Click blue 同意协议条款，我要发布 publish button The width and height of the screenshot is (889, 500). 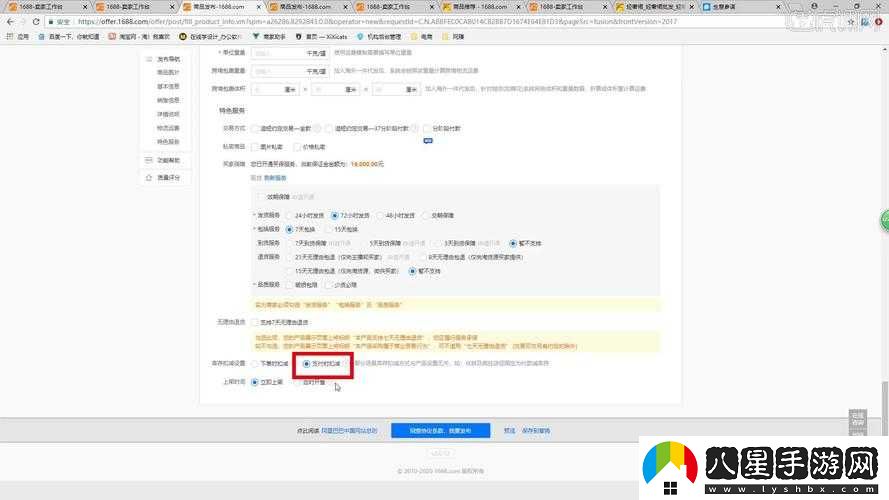[x=439, y=430]
